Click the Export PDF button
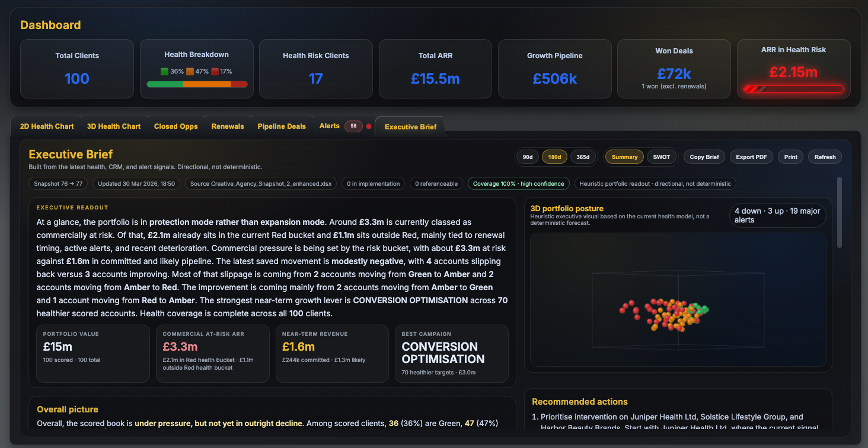Viewport: 868px width, 448px height. click(751, 157)
